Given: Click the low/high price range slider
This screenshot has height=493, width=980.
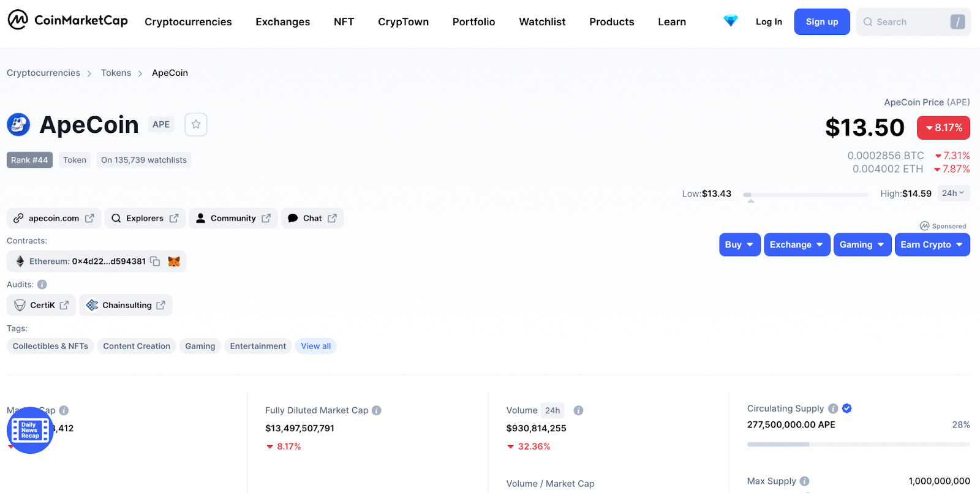Looking at the screenshot, I should (x=805, y=195).
